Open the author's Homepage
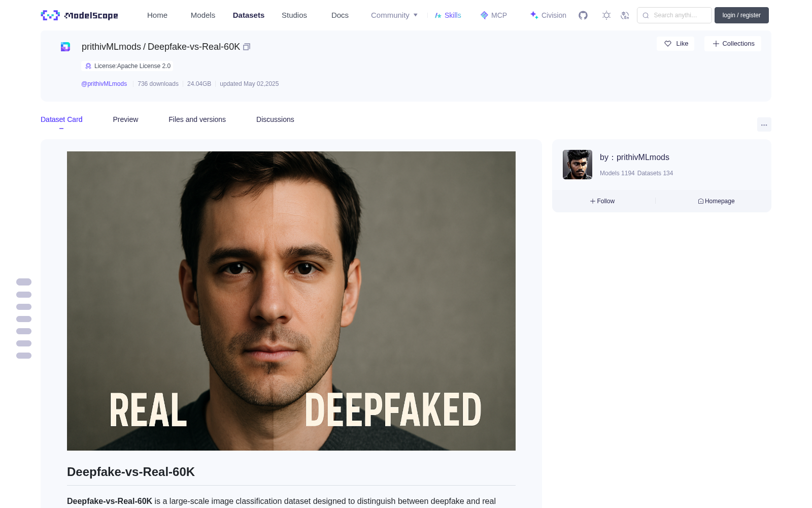812x508 pixels. 716,201
